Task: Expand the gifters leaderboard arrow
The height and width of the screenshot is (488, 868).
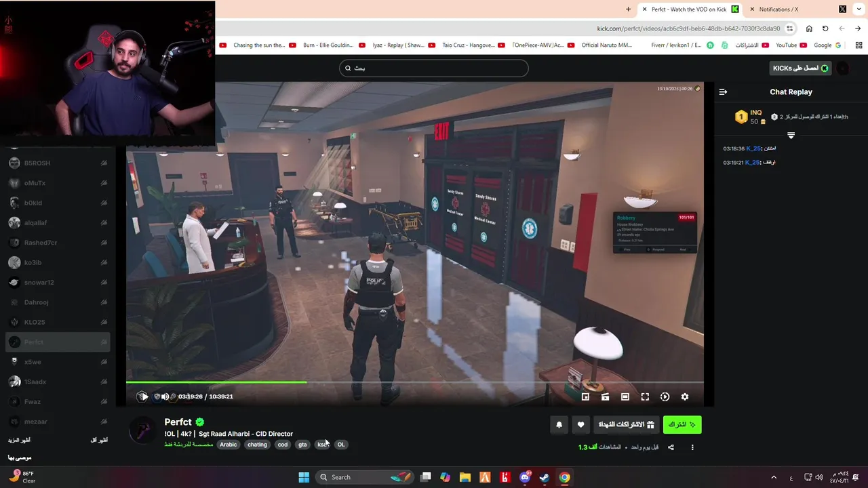Action: [791, 136]
